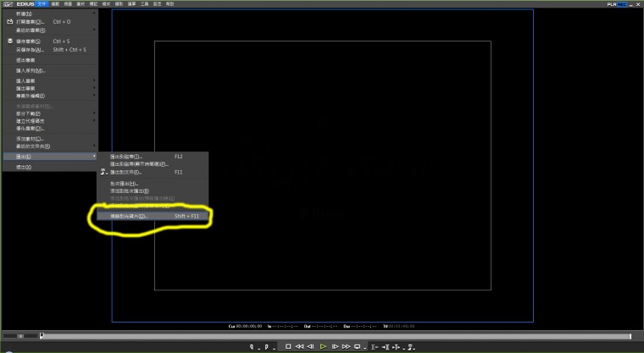
Task: Toggle the PLR/REC mode indicator
Action: click(x=617, y=4)
